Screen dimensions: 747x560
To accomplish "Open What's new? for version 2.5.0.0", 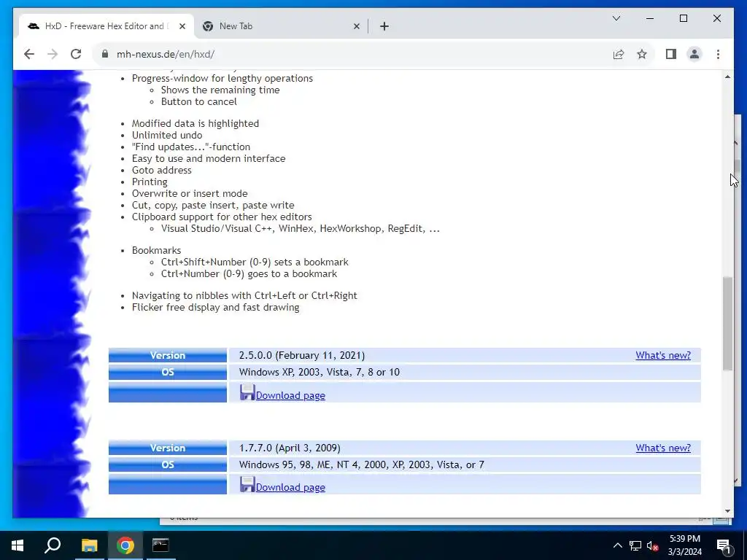I will 662,355.
